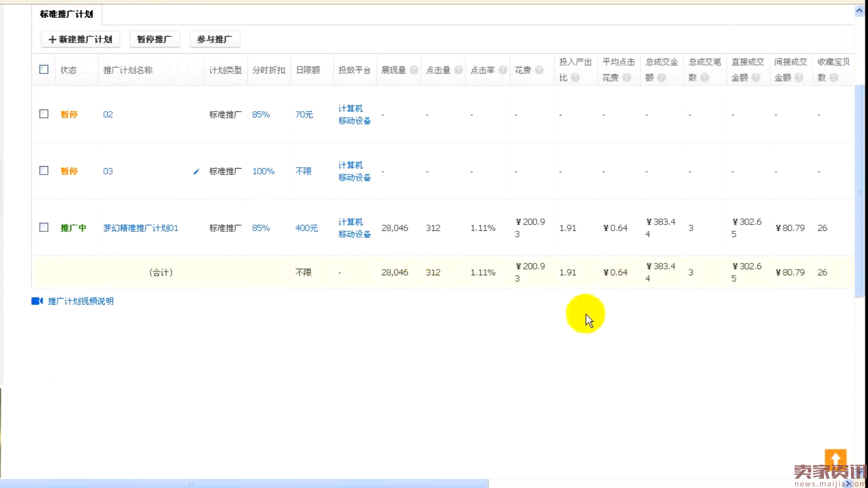
Task: Click 70元 daily limit of plan 02
Action: (304, 114)
